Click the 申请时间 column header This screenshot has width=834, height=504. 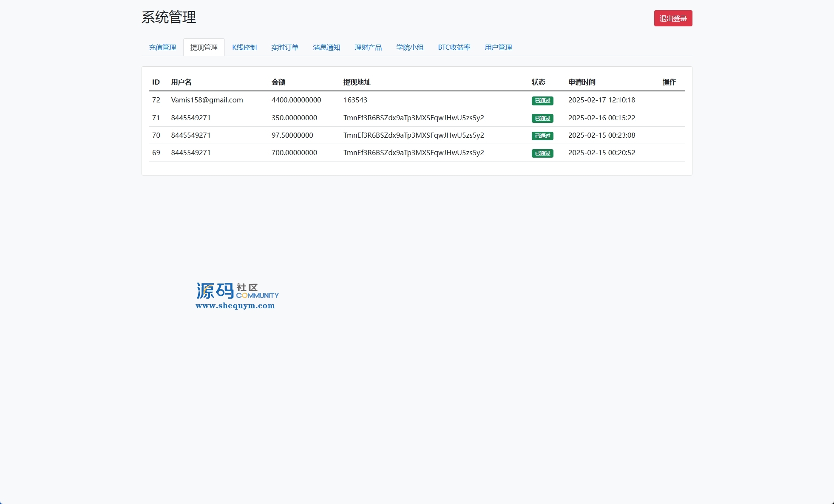[582, 82]
